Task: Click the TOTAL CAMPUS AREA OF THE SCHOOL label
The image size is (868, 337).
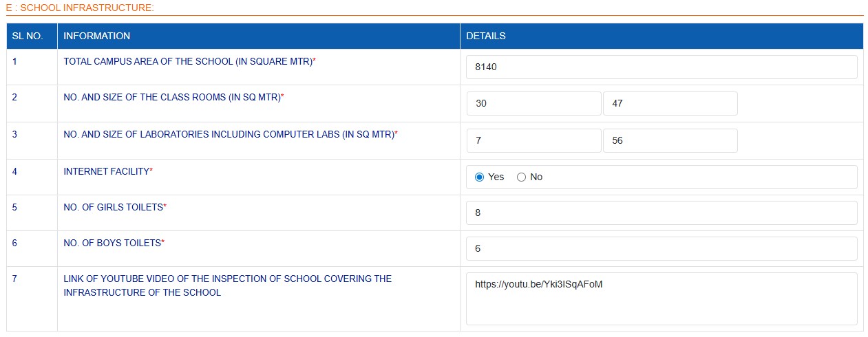Action: 187,61
